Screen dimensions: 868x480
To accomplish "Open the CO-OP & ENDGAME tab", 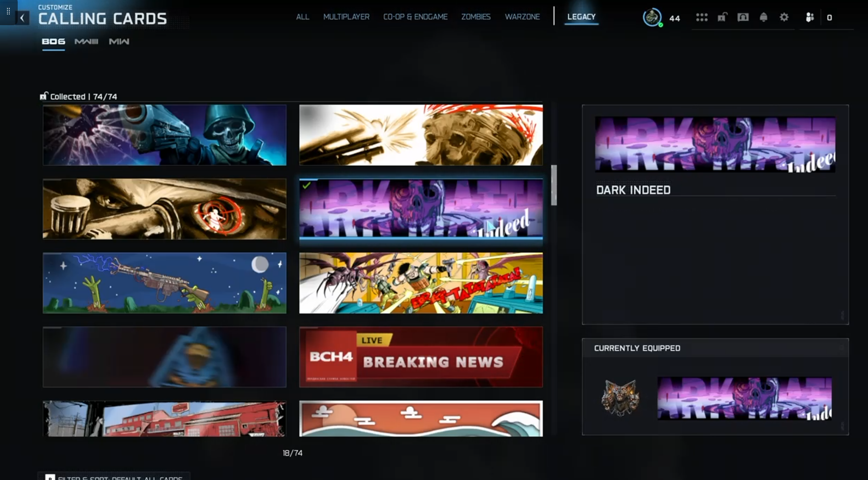I will pyautogui.click(x=415, y=17).
